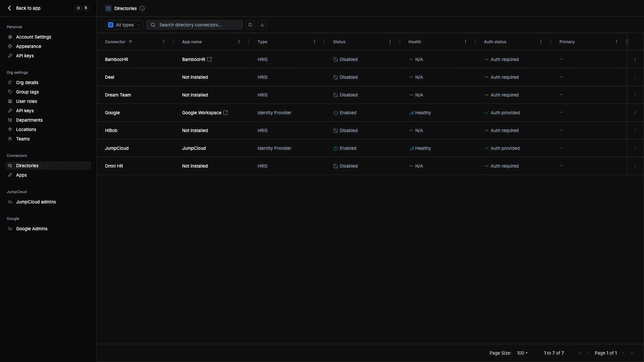The width and height of the screenshot is (644, 362).
Task: Go to first page arrow
Action: coord(580,353)
